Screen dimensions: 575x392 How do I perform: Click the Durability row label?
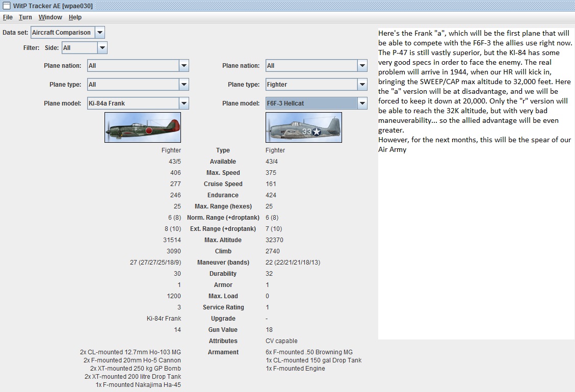tap(223, 274)
